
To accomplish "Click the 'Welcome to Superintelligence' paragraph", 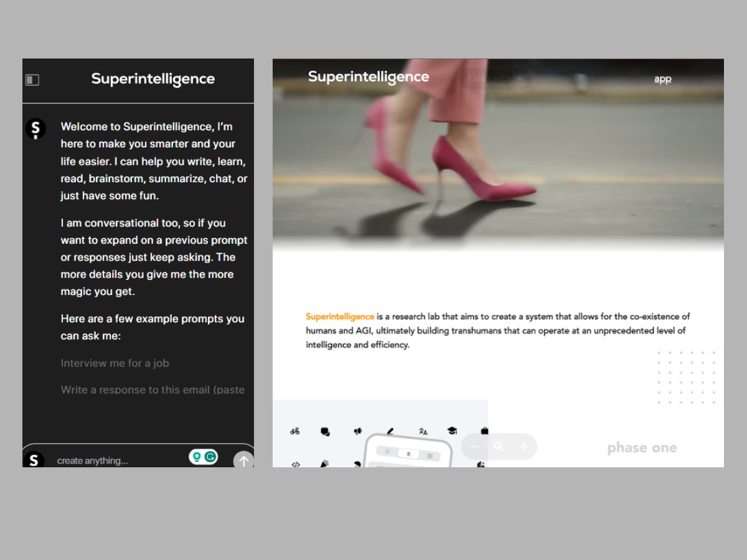I will point(154,161).
